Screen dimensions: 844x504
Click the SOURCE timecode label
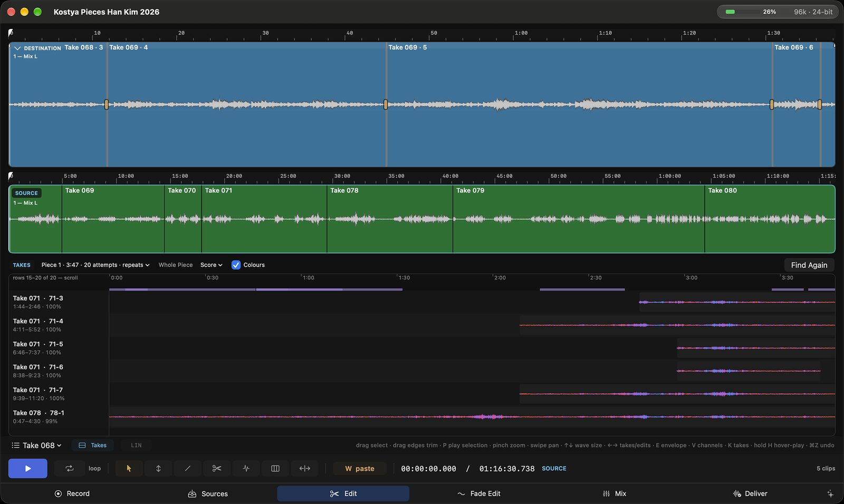click(x=554, y=468)
